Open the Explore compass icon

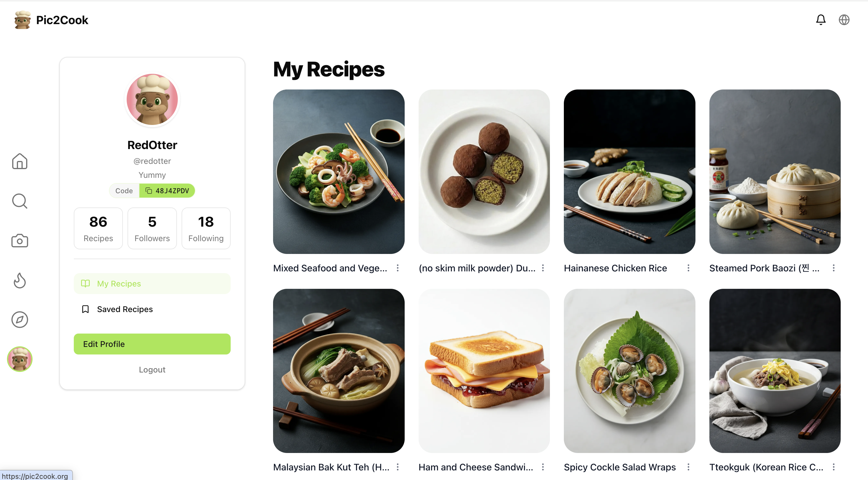point(19,320)
